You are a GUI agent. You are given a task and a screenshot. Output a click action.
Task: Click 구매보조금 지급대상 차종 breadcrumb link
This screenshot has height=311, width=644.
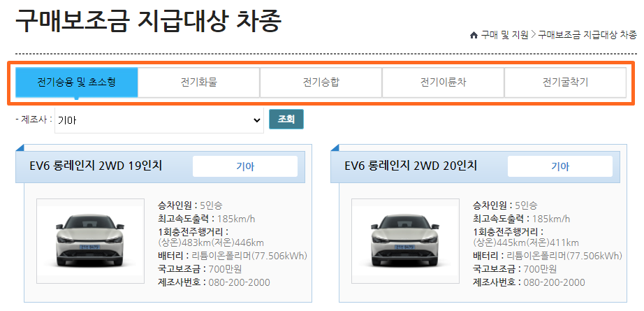(587, 36)
